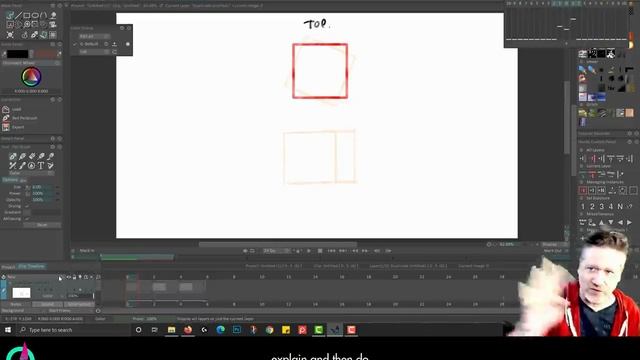Select the freehand stroke drawing tool
Screen dimensions: 640x360
click(x=10, y=16)
